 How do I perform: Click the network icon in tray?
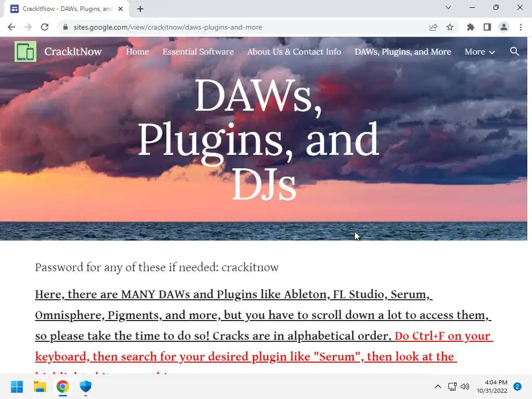(x=453, y=387)
